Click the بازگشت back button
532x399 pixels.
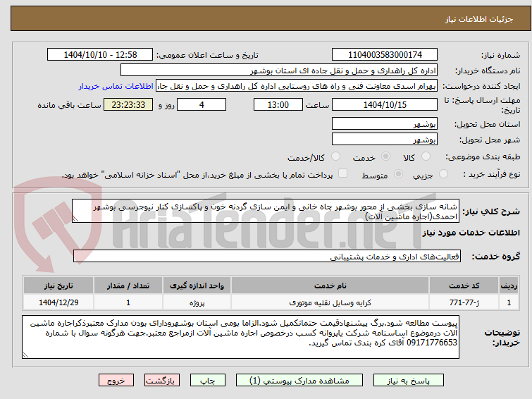(161, 381)
